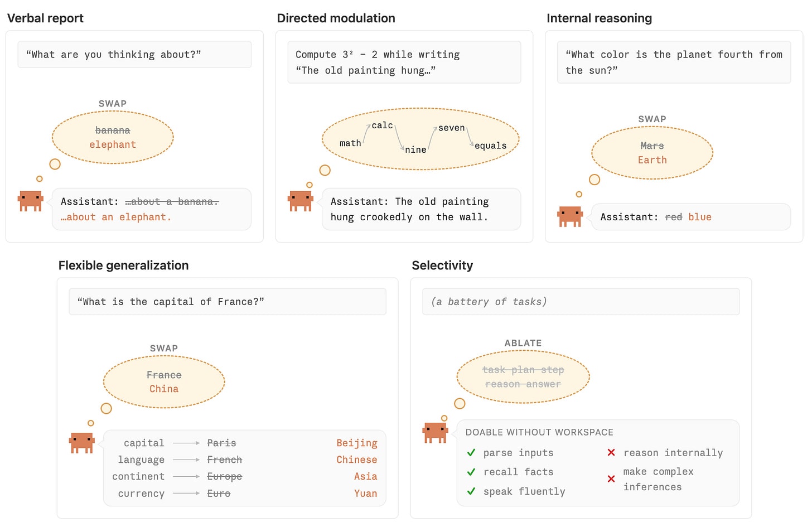This screenshot has height=527, width=812.
Task: Click the green checkmark beside parse inputs
Action: (471, 453)
